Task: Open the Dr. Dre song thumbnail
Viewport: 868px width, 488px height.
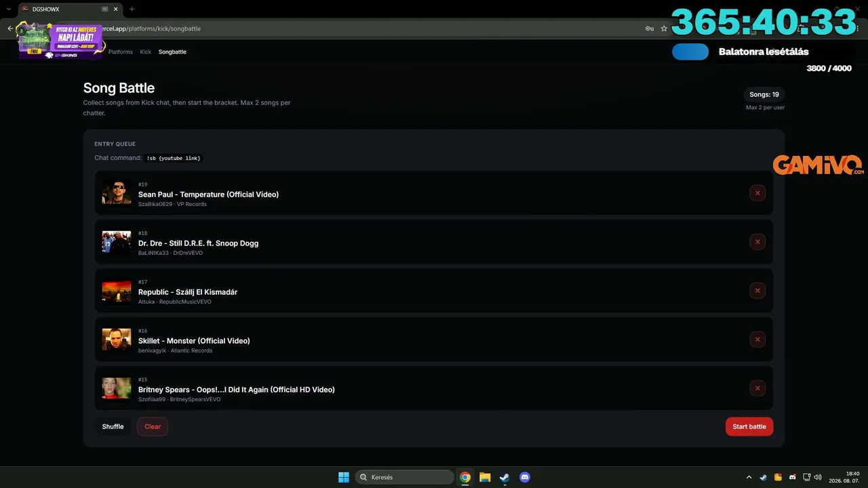Action: pyautogui.click(x=117, y=242)
